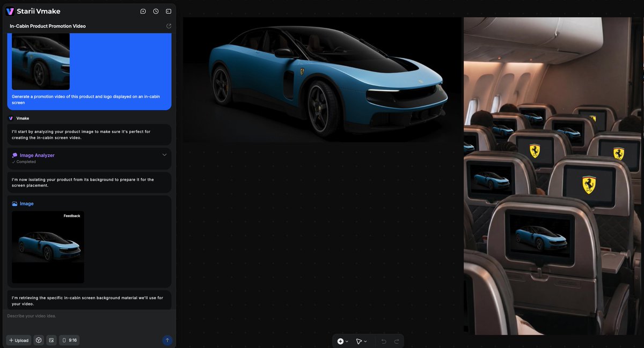Collapse the Image Analyzer section
Viewport: 644px width, 348px height.
pyautogui.click(x=165, y=155)
